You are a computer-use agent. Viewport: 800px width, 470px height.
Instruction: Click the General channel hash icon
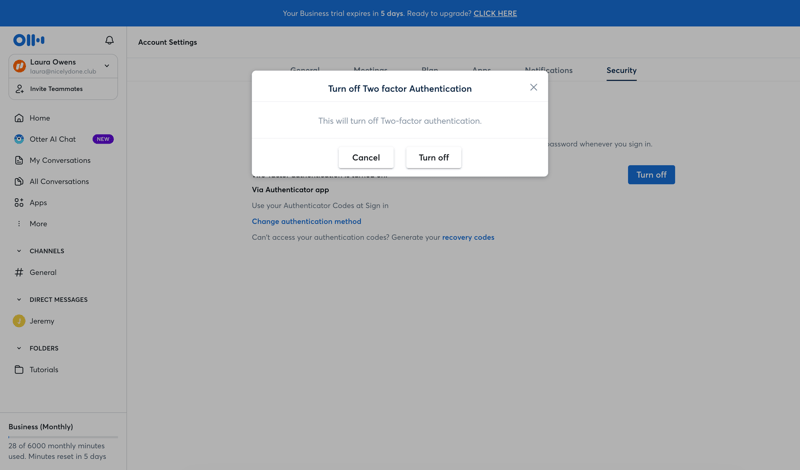(19, 272)
